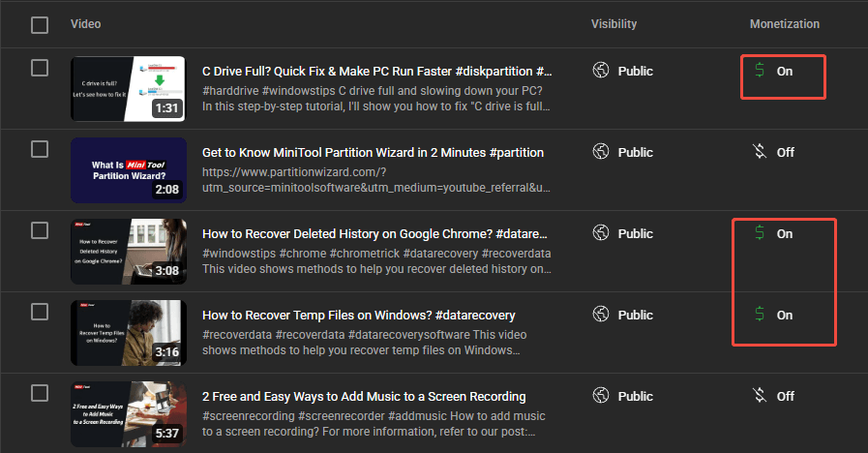Viewport: 868px width, 453px height.
Task: Click crossed-out dollar icon for Partition Wizard video
Action: [x=760, y=151]
